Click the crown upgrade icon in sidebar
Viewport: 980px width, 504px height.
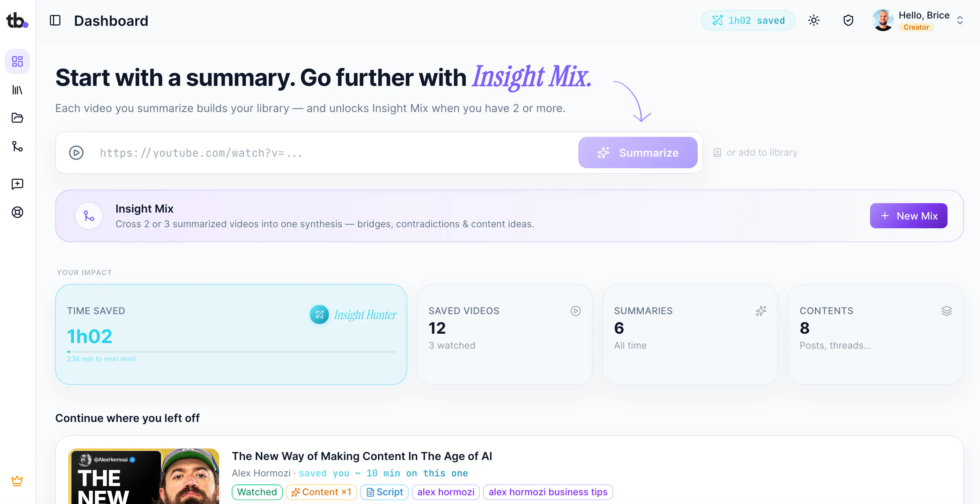click(17, 481)
